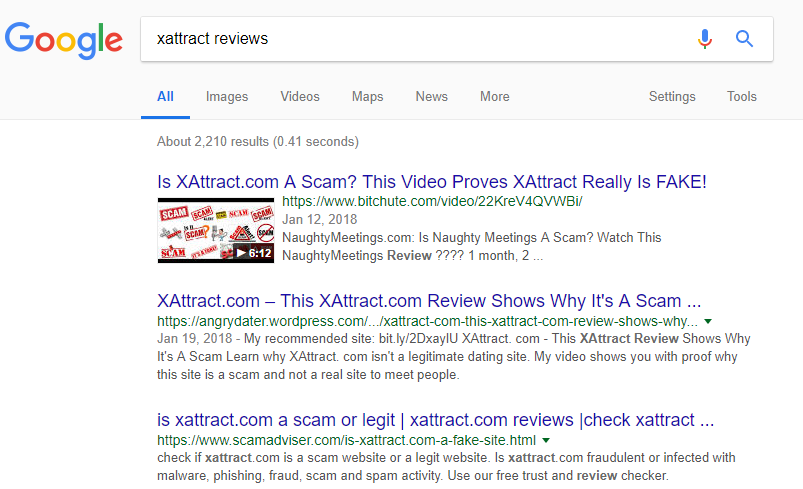Expand dropdown arrow beside angrydater.wordpress.com URL
This screenshot has width=803, height=489.
[708, 322]
